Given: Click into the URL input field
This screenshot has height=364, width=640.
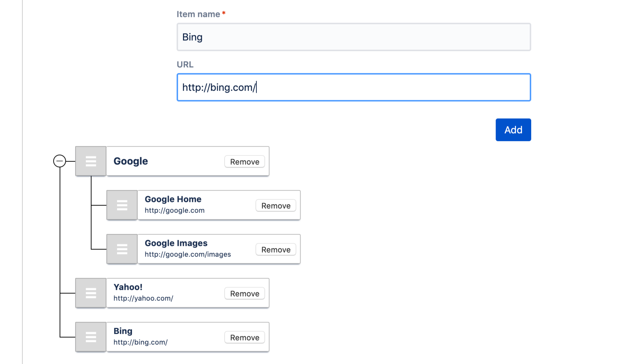Looking at the screenshot, I should pos(354,88).
